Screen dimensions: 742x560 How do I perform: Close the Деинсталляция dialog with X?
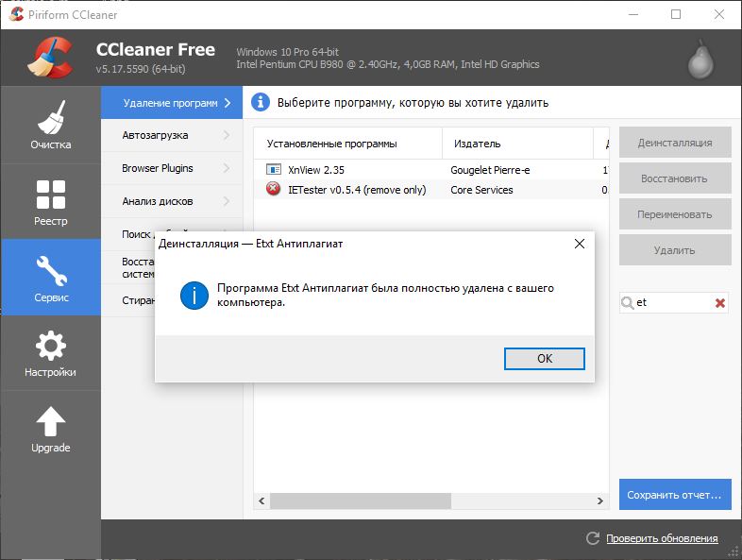point(580,244)
